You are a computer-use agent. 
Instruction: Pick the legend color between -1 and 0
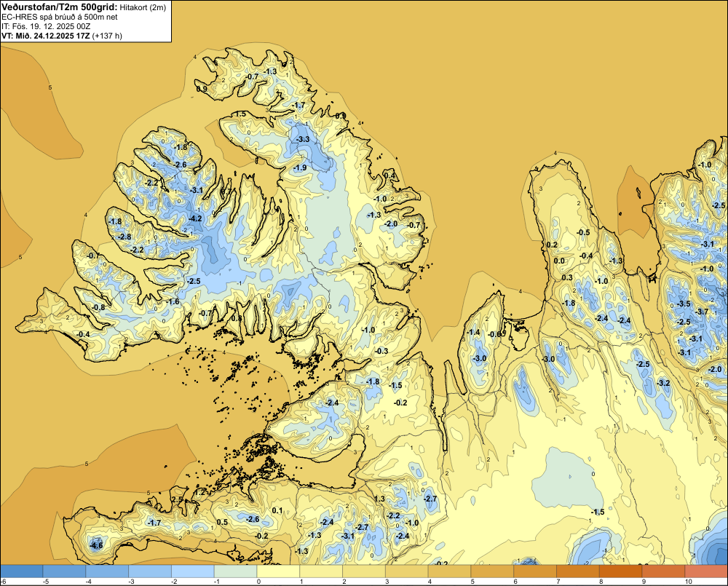235,571
